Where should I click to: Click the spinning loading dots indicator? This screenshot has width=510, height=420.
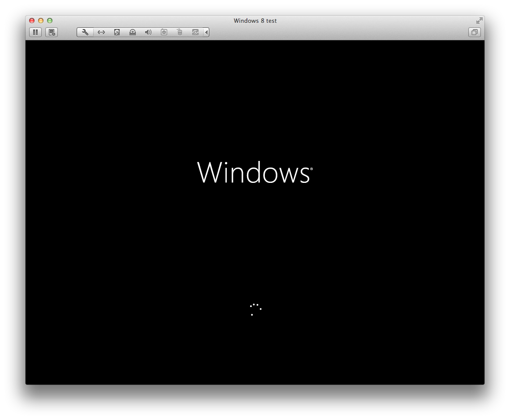pos(255,309)
